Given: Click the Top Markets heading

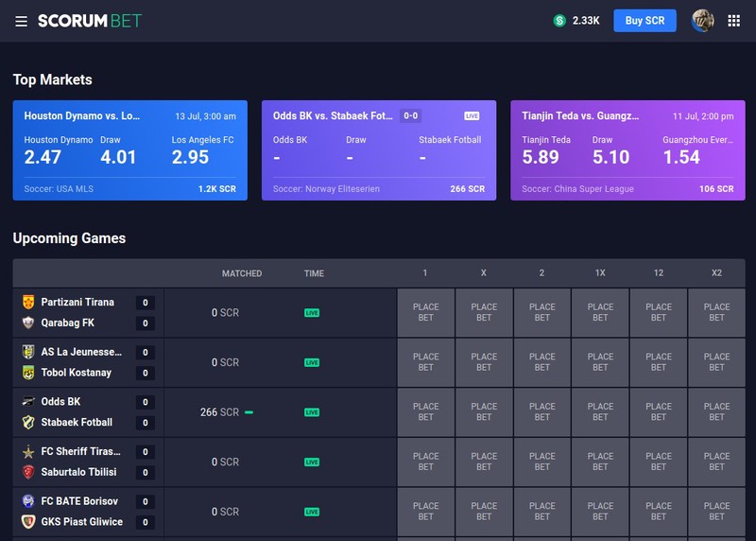Looking at the screenshot, I should (x=53, y=79).
